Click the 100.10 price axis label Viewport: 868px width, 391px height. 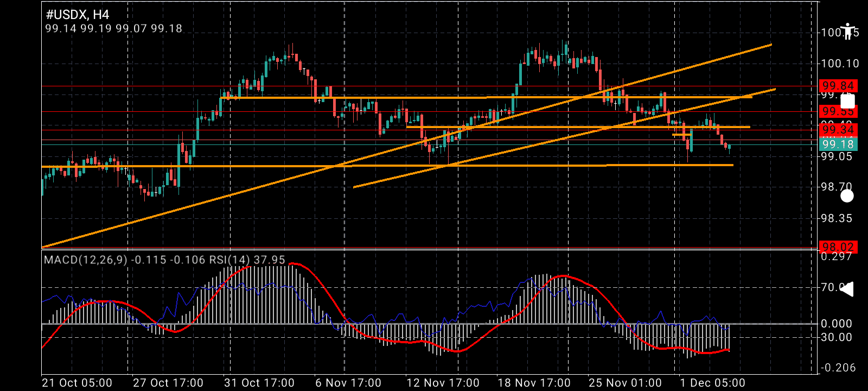(x=840, y=64)
